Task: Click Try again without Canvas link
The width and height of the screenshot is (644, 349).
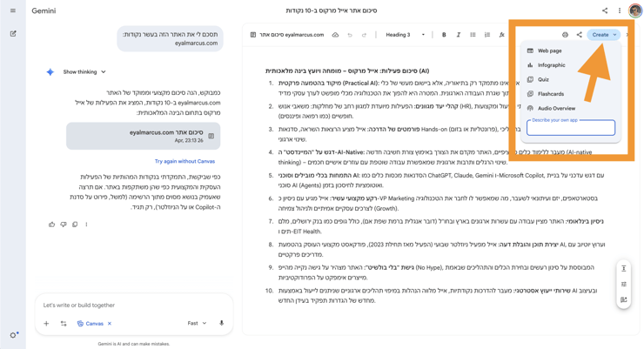Action: point(184,161)
